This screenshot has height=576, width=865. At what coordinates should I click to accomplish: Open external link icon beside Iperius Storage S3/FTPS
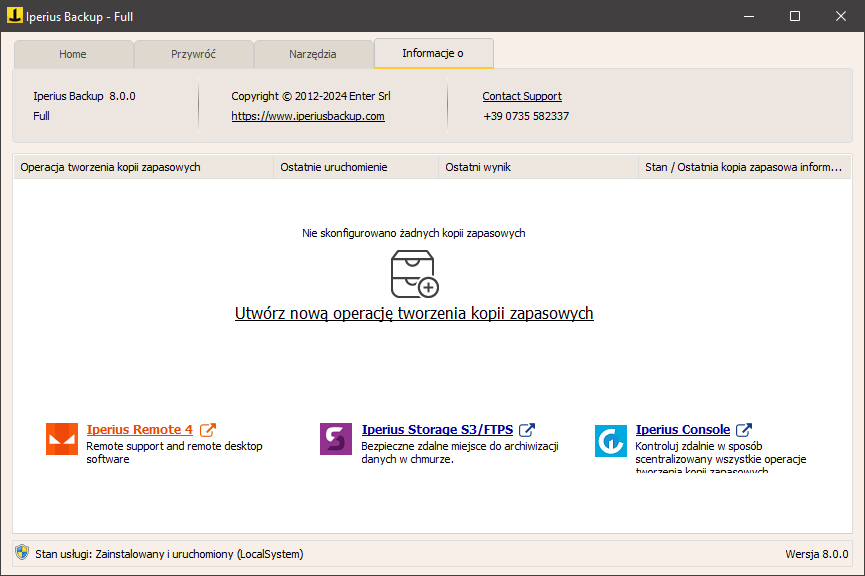[527, 429]
